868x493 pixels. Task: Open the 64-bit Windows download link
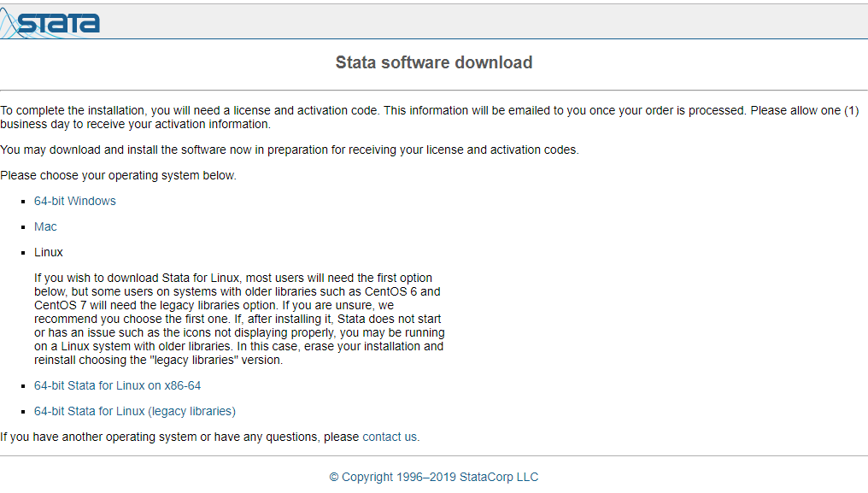75,201
